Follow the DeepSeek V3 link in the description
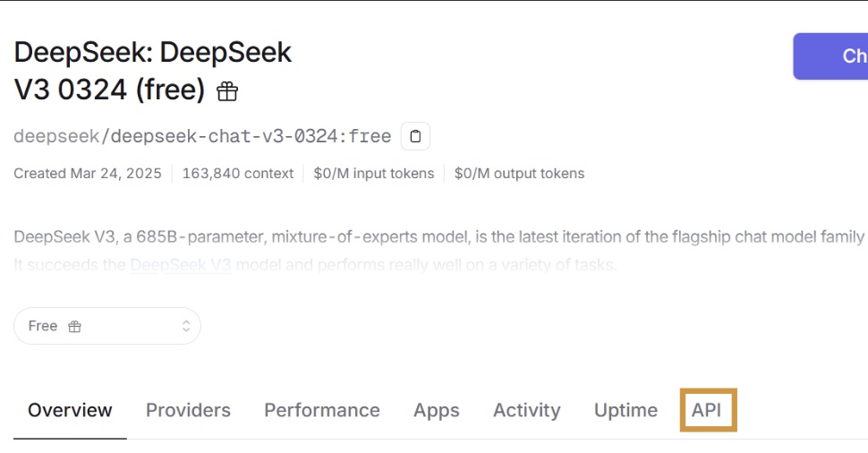Screen dimensions: 868x453 pos(181,266)
